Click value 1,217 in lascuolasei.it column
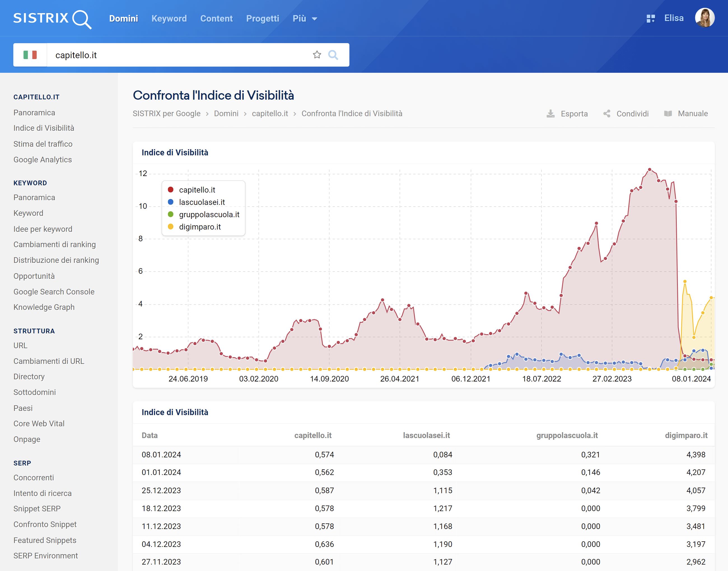The width and height of the screenshot is (728, 571). click(442, 509)
